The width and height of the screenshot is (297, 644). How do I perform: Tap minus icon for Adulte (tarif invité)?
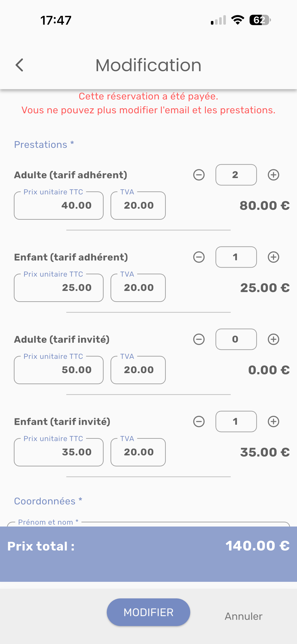[199, 339]
